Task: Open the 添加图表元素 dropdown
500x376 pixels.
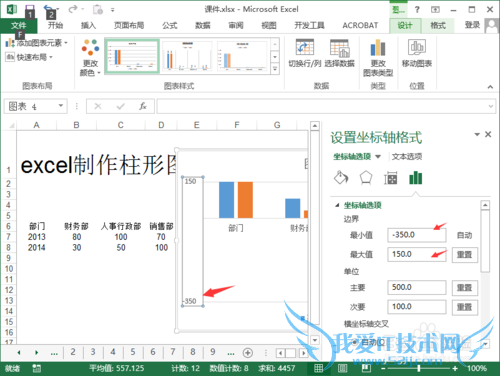Action: pos(36,43)
